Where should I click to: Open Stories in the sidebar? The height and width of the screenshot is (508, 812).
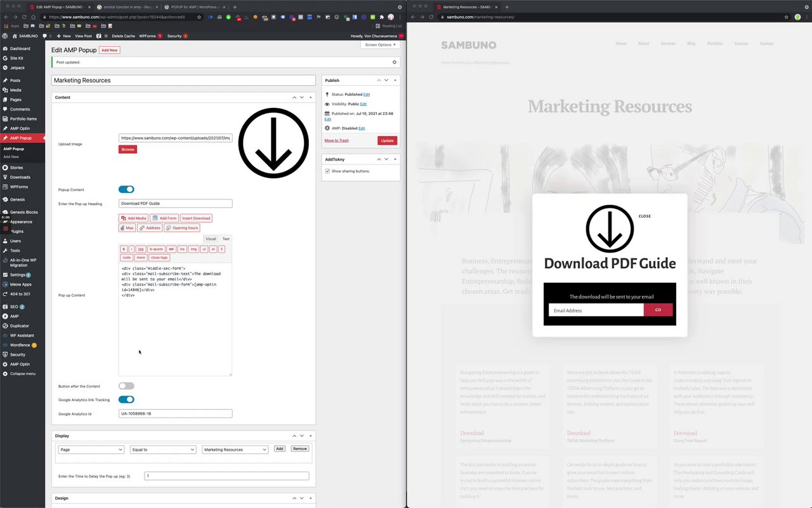click(16, 168)
